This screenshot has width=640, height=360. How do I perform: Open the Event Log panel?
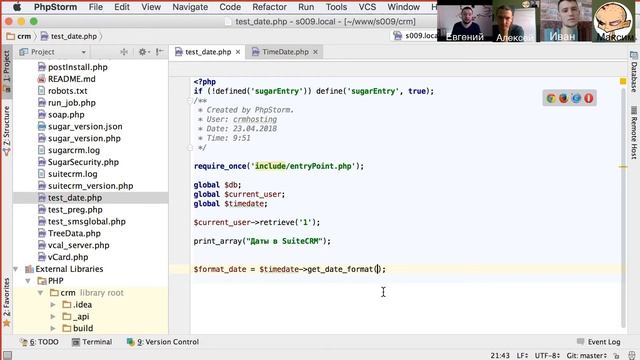[599, 342]
